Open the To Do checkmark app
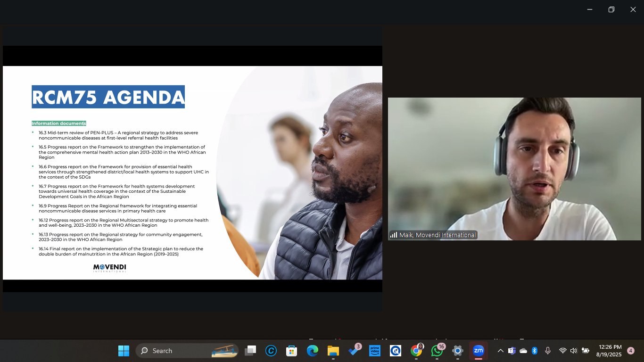Viewport: 644px width, 362px height. [x=354, y=351]
